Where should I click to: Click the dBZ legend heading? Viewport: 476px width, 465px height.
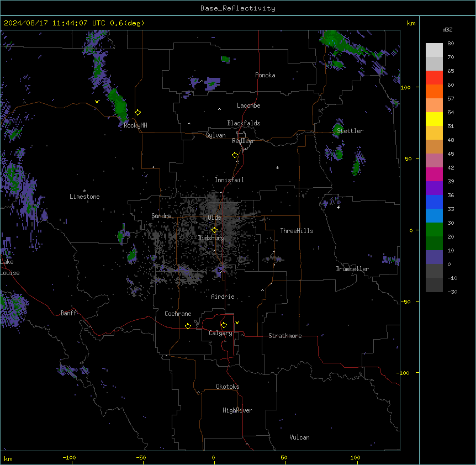(447, 30)
